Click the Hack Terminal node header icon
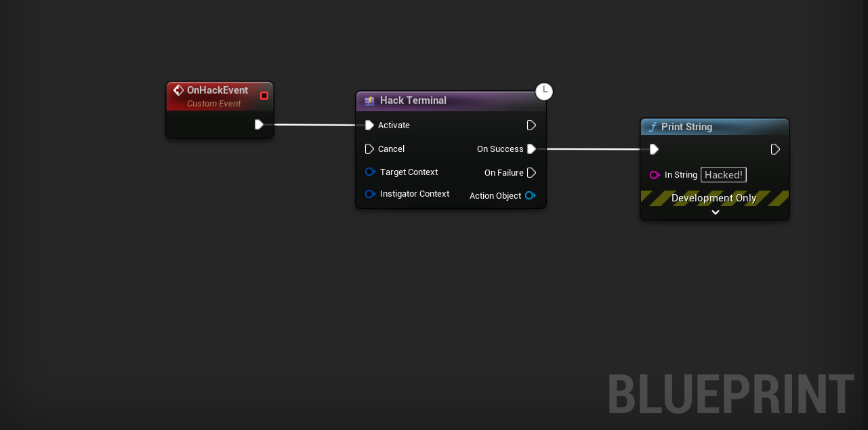 coord(369,101)
